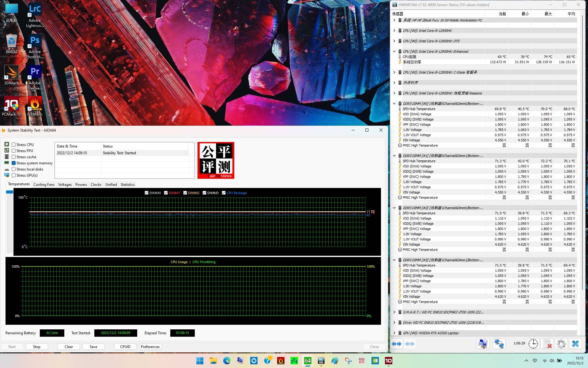Expand the GPU NVIDIA RTX A5500 sensor group
The height and width of the screenshot is (368, 588).
[x=394, y=333]
